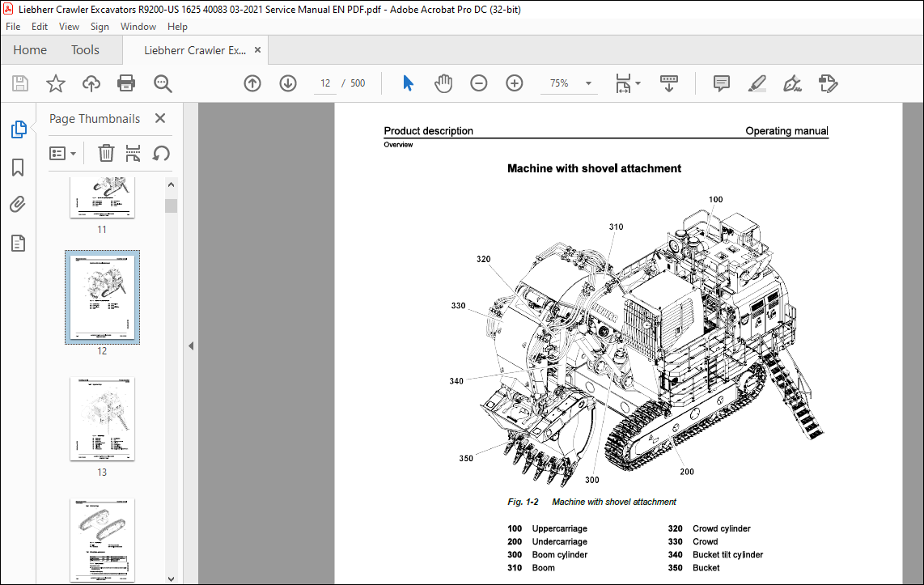Select page 11 thumbnail
The width and height of the screenshot is (924, 585).
[x=102, y=198]
